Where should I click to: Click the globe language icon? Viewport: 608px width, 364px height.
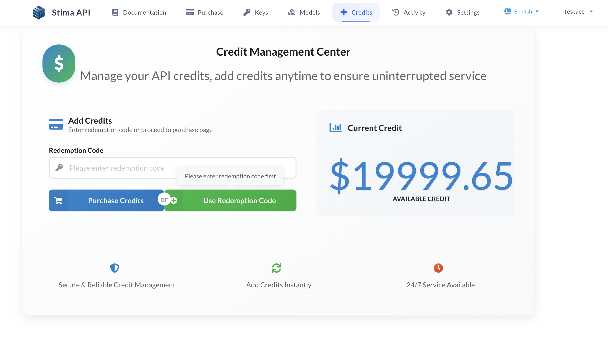coord(508,11)
